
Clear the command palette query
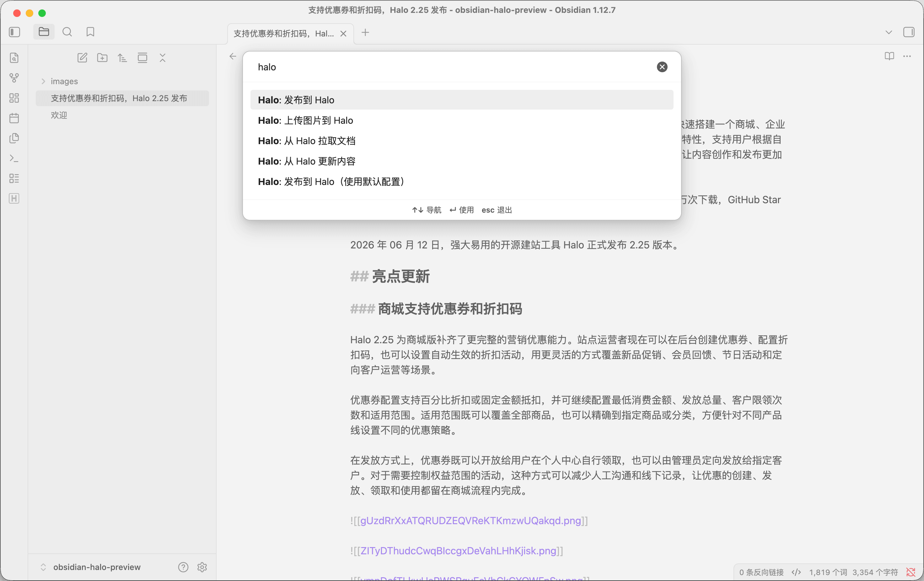tap(662, 67)
